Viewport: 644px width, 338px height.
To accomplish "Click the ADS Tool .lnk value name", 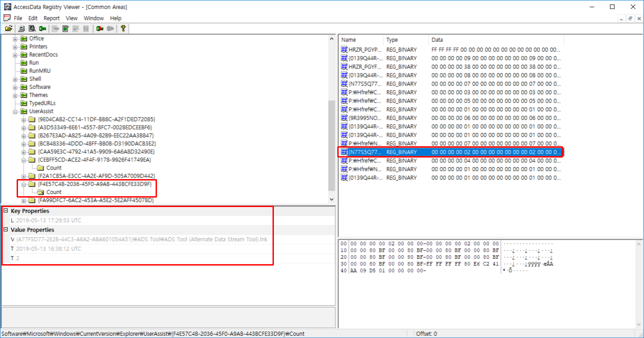I will coord(142,239).
